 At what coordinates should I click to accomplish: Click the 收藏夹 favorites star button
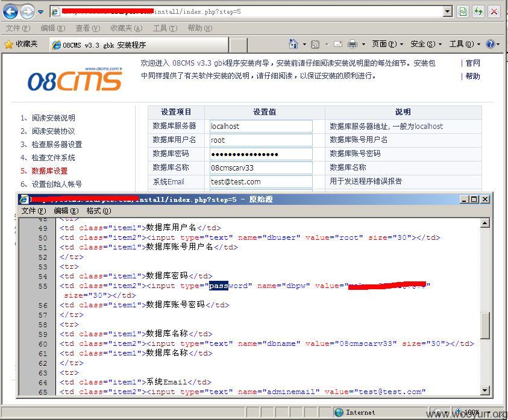21,44
